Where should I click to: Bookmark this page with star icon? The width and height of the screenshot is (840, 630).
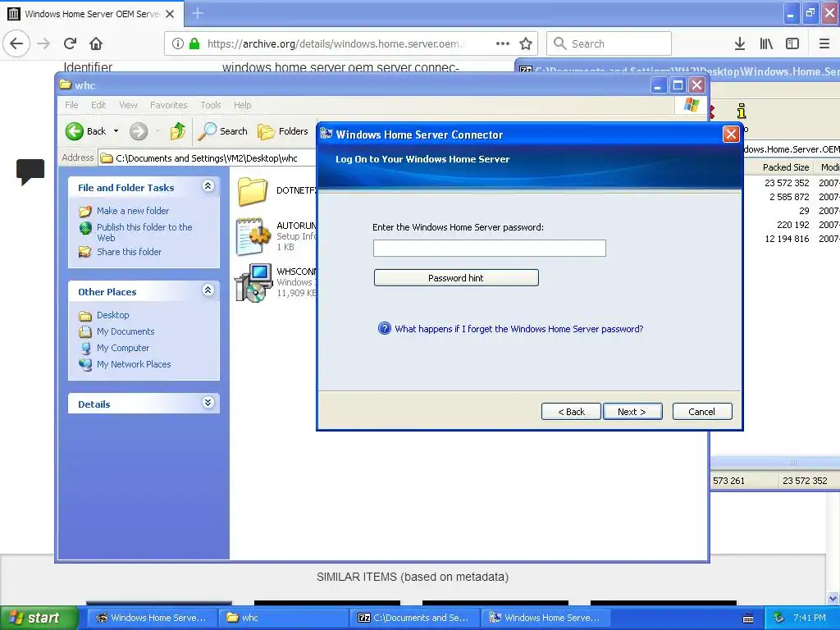coord(526,43)
